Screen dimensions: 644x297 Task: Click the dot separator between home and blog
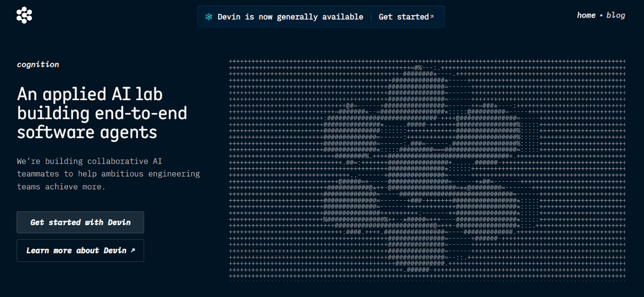[x=601, y=16]
